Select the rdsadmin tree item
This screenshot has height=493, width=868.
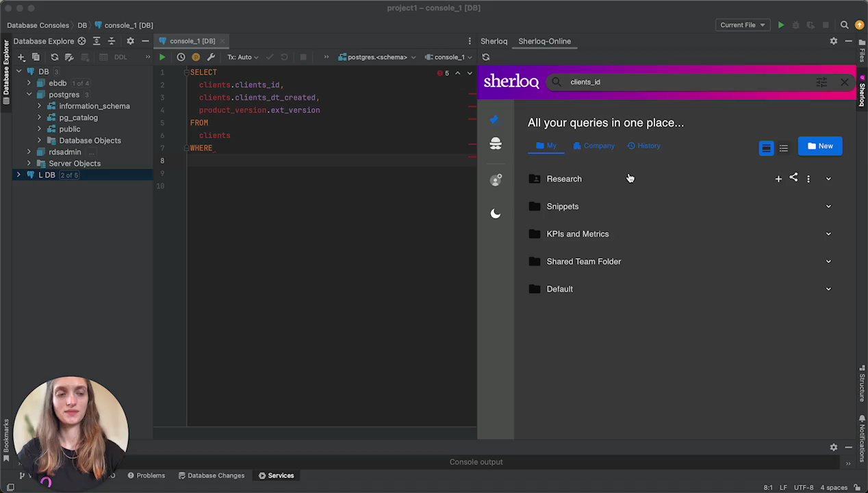65,152
